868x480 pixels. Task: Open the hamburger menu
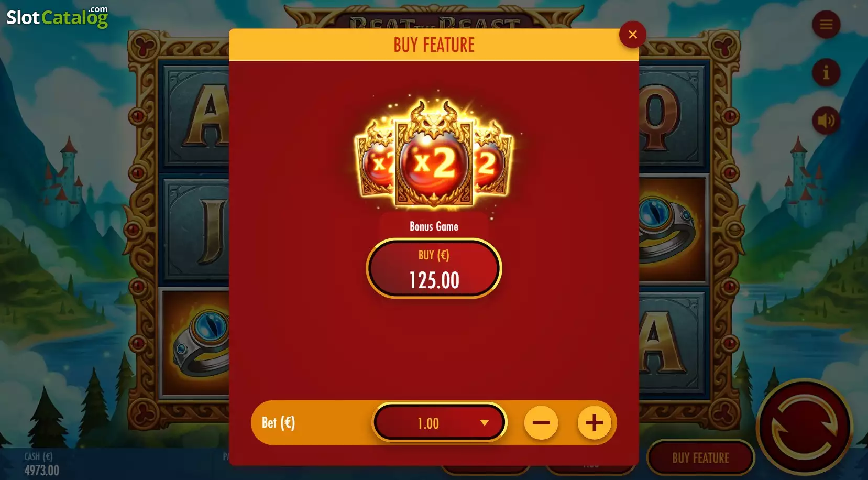click(x=826, y=25)
